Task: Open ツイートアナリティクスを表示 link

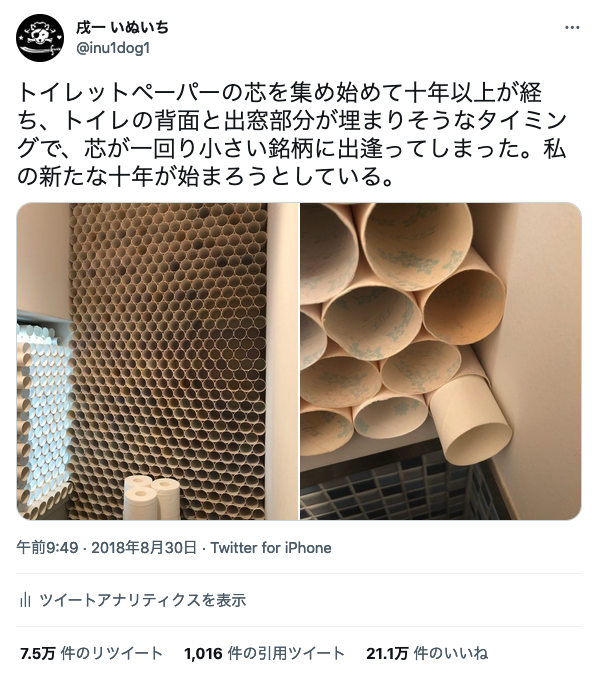Action: 142,600
